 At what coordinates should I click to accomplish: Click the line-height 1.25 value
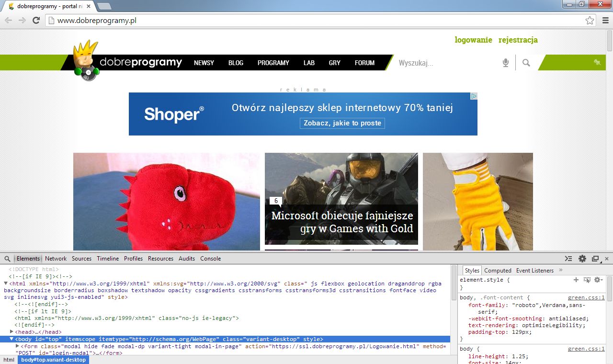519,356
